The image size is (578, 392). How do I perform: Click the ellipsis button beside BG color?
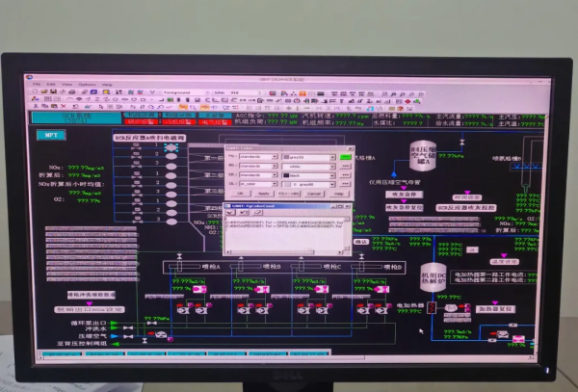tap(344, 166)
